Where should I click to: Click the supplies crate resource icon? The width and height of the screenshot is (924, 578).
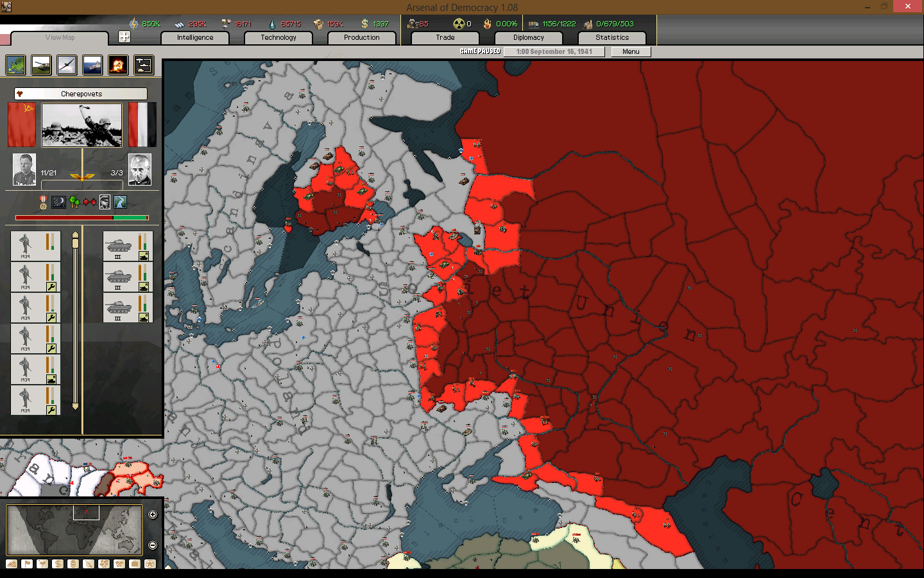(x=318, y=24)
